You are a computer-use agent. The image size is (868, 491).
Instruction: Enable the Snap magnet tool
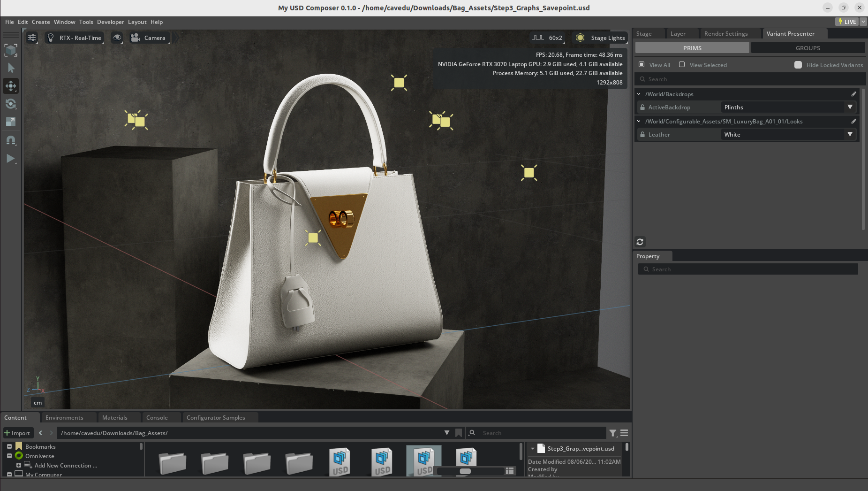pos(11,140)
